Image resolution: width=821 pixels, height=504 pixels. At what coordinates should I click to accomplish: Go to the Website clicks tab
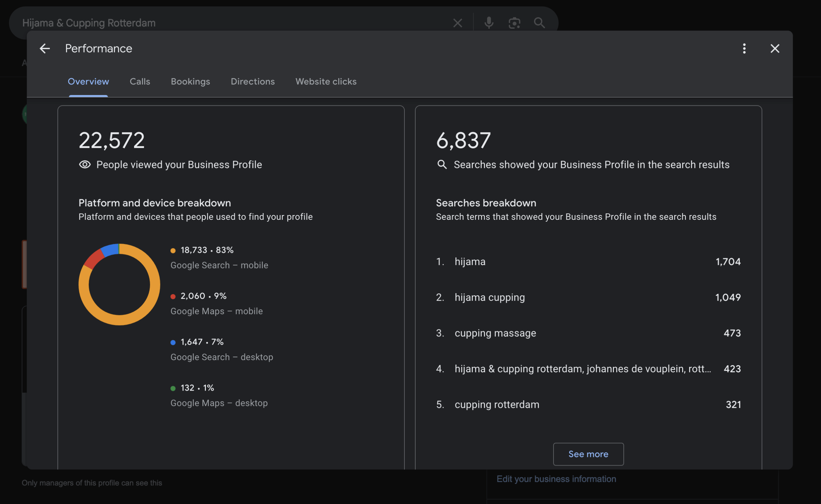point(326,82)
